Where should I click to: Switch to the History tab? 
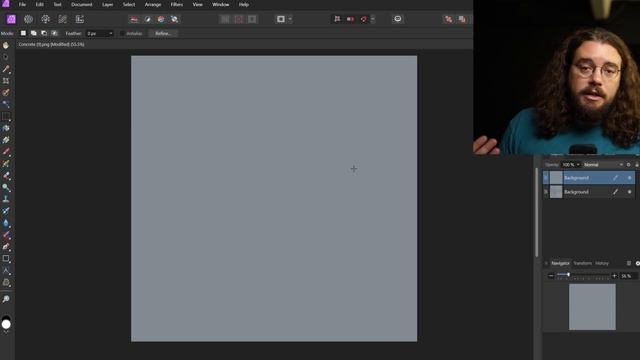click(x=602, y=263)
